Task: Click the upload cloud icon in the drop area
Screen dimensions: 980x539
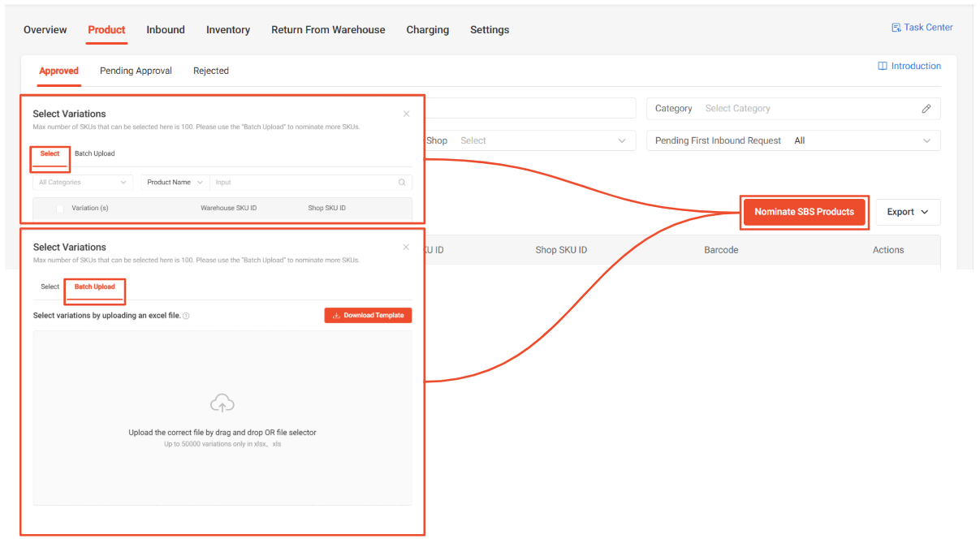Action: click(x=222, y=402)
